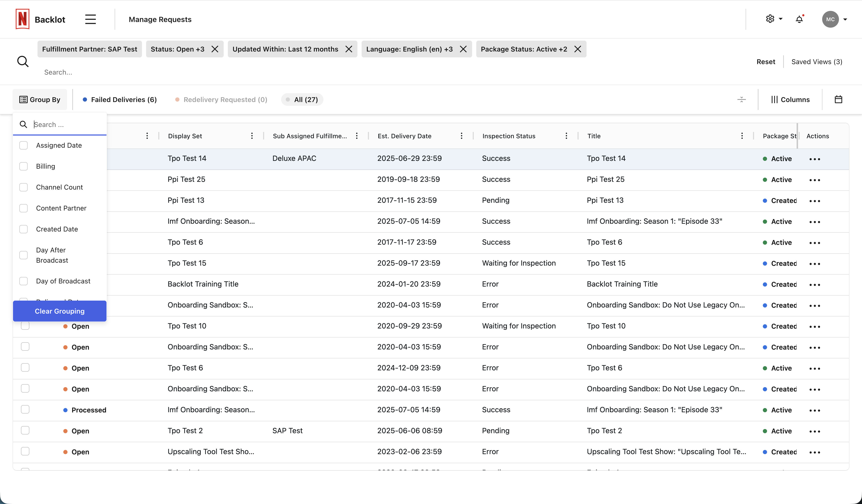Open notifications via the bell icon
Image resolution: width=862 pixels, height=504 pixels.
tap(799, 19)
